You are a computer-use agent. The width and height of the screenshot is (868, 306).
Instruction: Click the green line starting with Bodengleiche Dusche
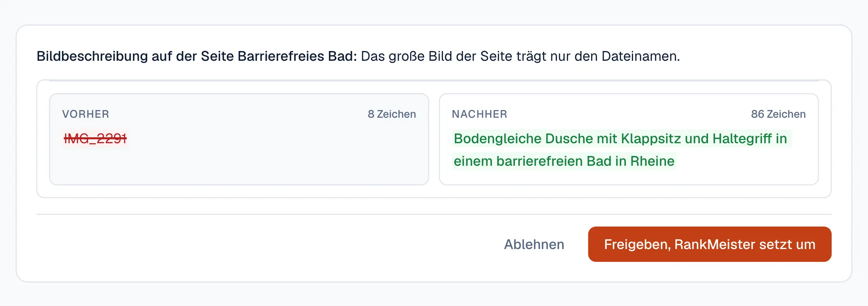620,139
